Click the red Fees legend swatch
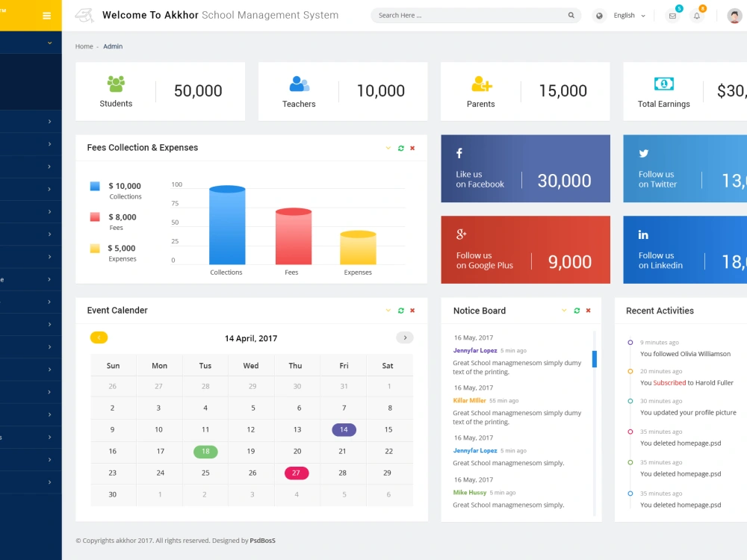The height and width of the screenshot is (560, 747). (x=95, y=217)
